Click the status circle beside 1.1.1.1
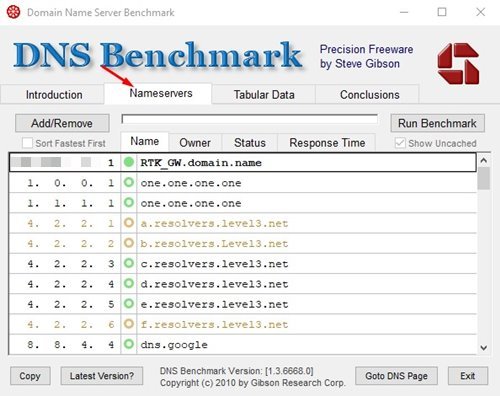Screen dimensions: 500x396 (129, 203)
